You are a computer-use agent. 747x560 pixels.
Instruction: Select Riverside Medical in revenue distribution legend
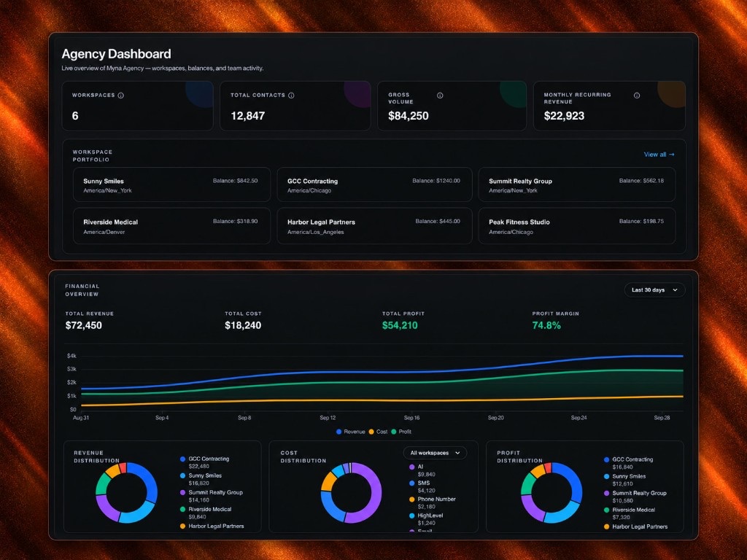coord(206,509)
